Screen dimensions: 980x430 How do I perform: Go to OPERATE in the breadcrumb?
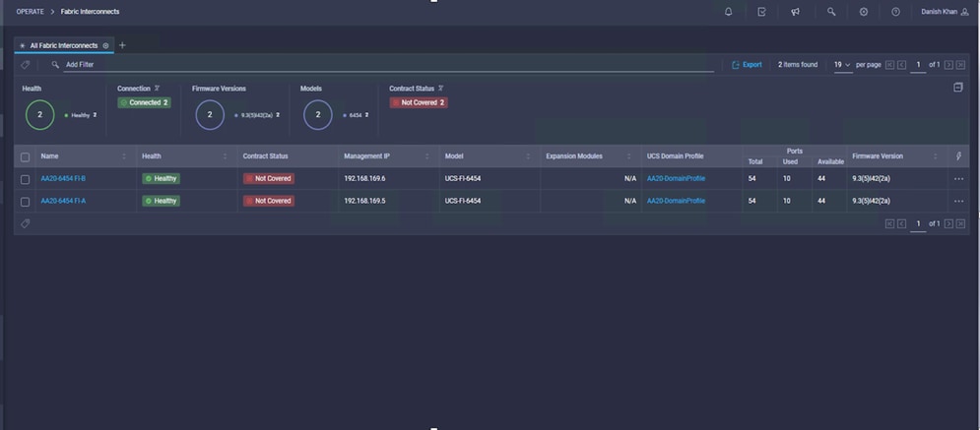pyautogui.click(x=30, y=11)
